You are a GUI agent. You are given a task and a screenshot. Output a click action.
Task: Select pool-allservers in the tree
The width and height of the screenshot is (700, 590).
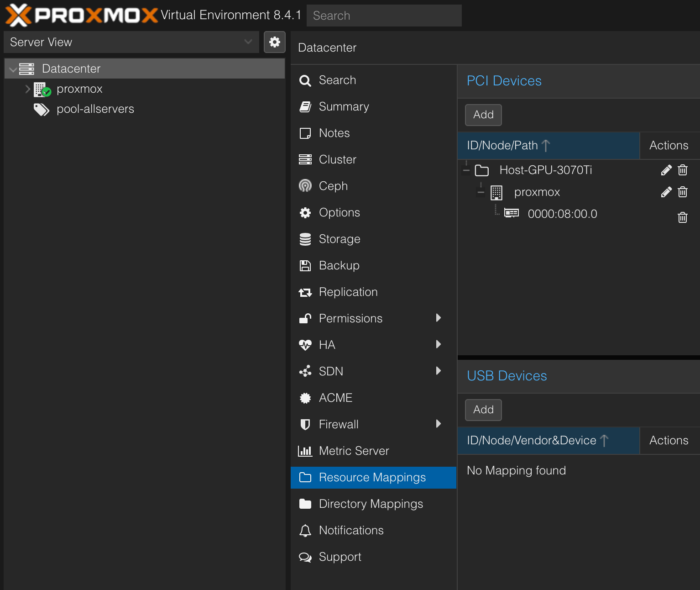pos(145,109)
